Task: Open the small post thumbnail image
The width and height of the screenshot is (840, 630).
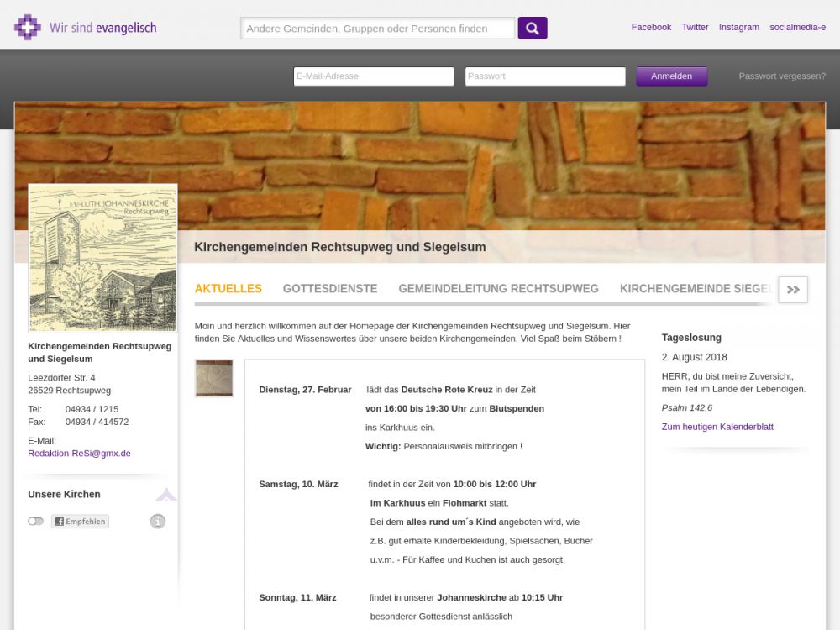Action: point(214,378)
